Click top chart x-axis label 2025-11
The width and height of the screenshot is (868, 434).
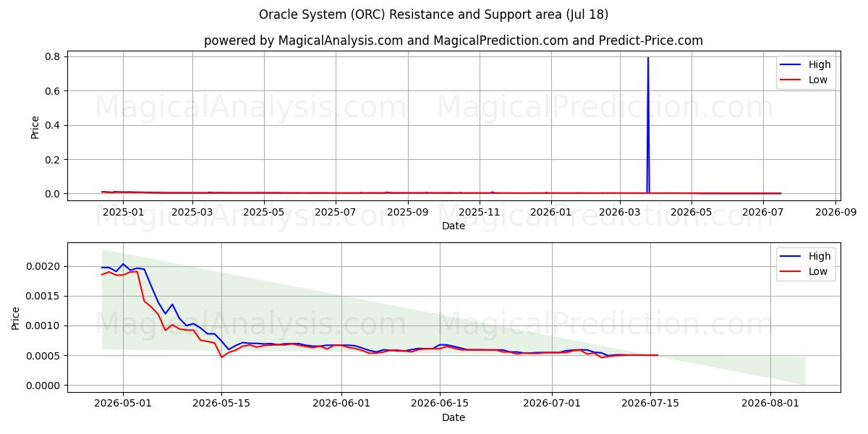point(480,212)
